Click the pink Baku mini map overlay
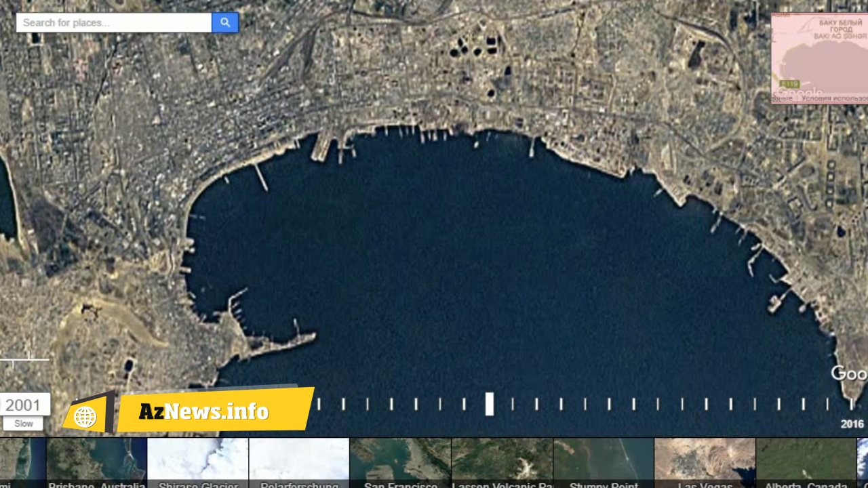868x488 pixels. pos(819,58)
